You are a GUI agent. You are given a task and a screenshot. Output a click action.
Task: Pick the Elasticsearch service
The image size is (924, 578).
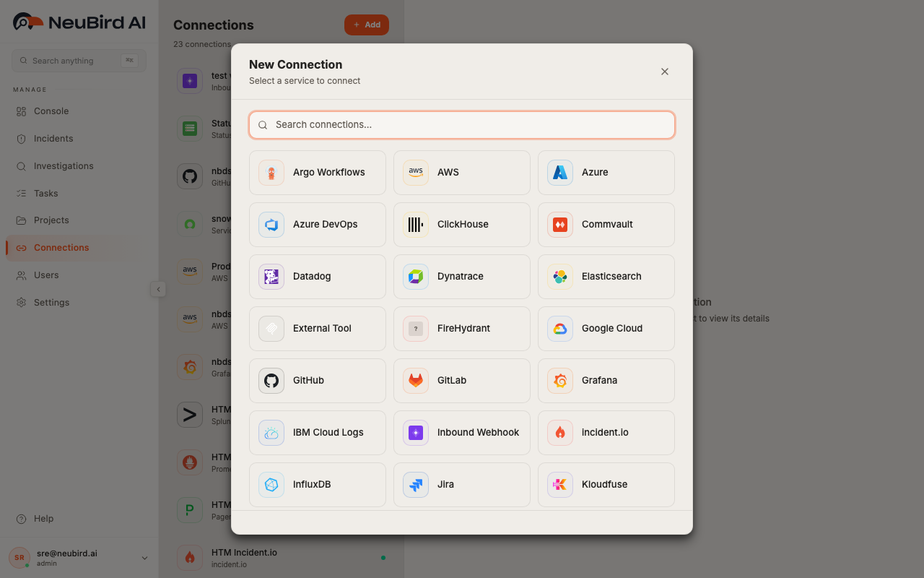pos(606,276)
